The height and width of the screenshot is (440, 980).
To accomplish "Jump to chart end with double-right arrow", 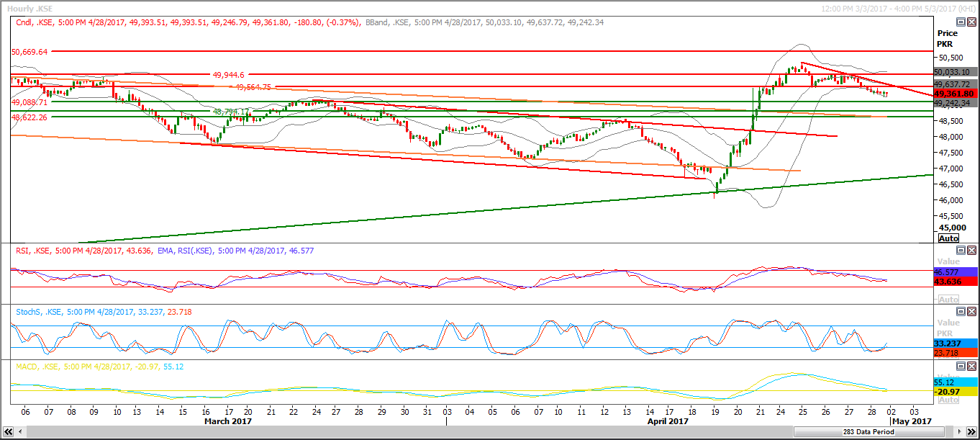I will 972,431.
